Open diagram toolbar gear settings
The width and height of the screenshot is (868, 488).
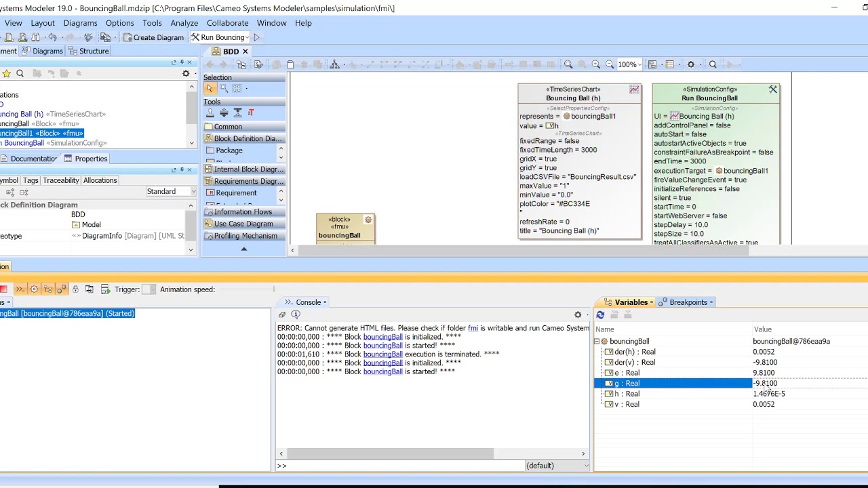tap(691, 64)
